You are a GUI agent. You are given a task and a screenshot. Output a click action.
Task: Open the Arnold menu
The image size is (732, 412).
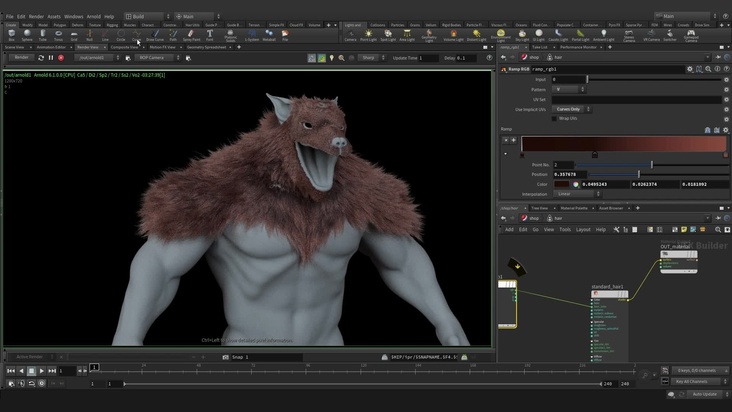click(x=96, y=16)
